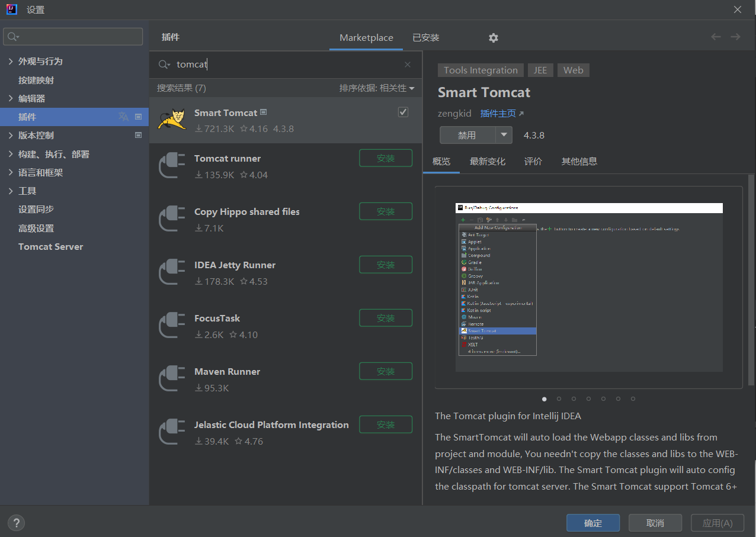Install the Maven Runner plugin
The width and height of the screenshot is (756, 537).
[x=386, y=371]
